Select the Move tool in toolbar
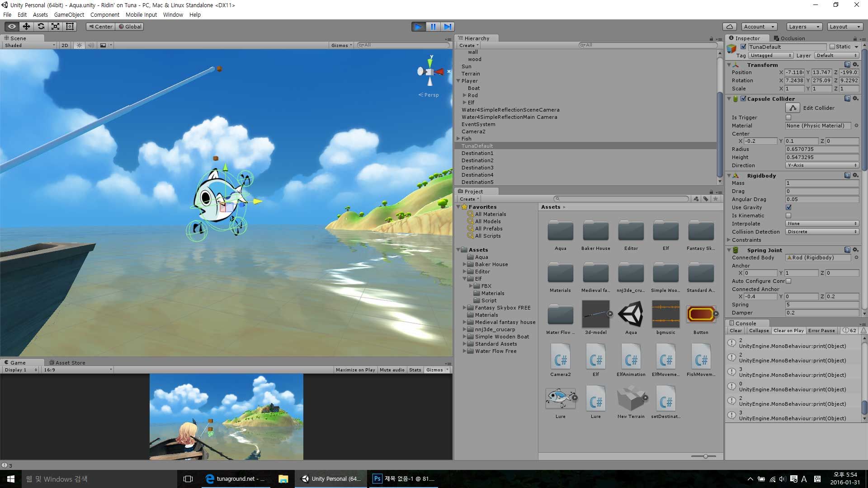The image size is (868, 488). click(x=26, y=27)
